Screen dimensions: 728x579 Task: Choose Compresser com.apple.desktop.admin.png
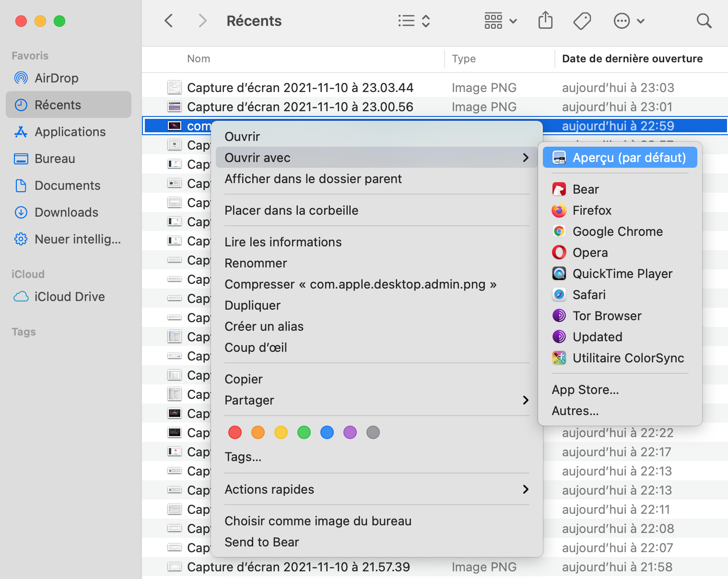click(376, 284)
